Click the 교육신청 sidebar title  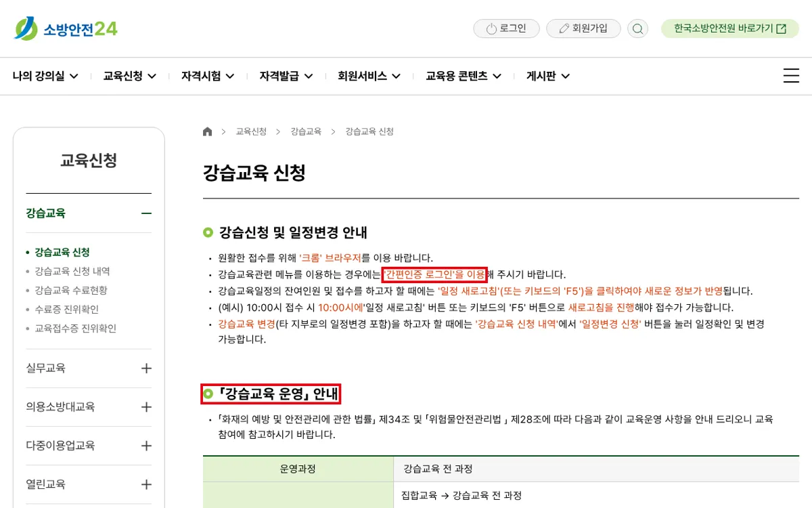point(89,161)
